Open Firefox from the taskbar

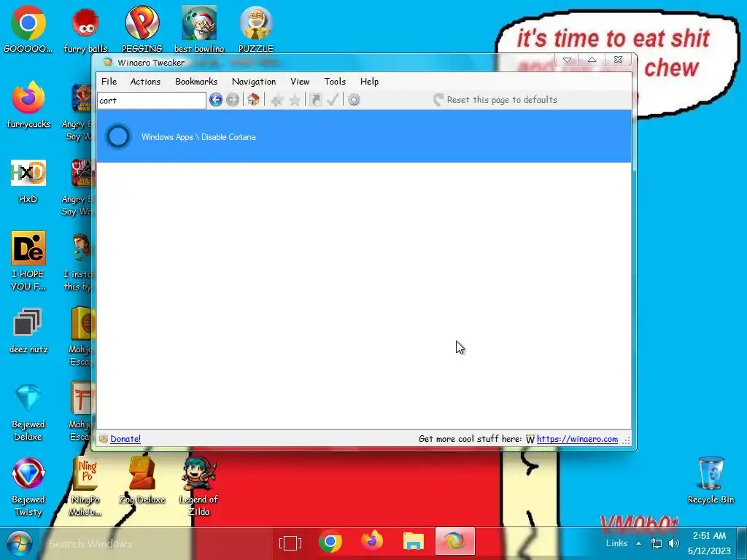[372, 542]
